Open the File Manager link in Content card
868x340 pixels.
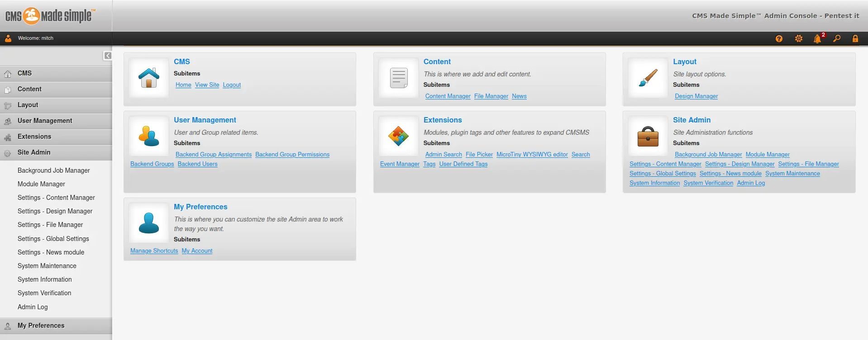(x=491, y=96)
